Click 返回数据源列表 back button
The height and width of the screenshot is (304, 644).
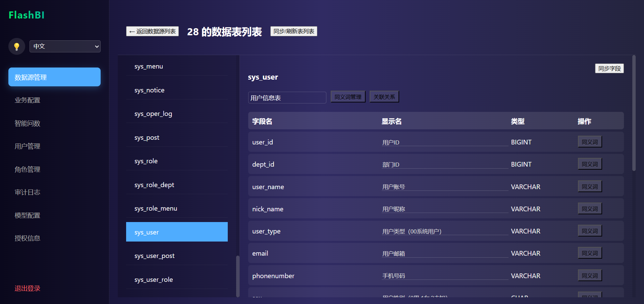tap(152, 31)
